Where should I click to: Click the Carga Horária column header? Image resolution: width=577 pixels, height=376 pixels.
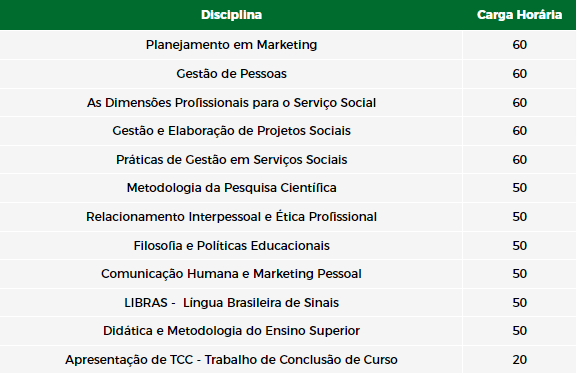tap(519, 15)
